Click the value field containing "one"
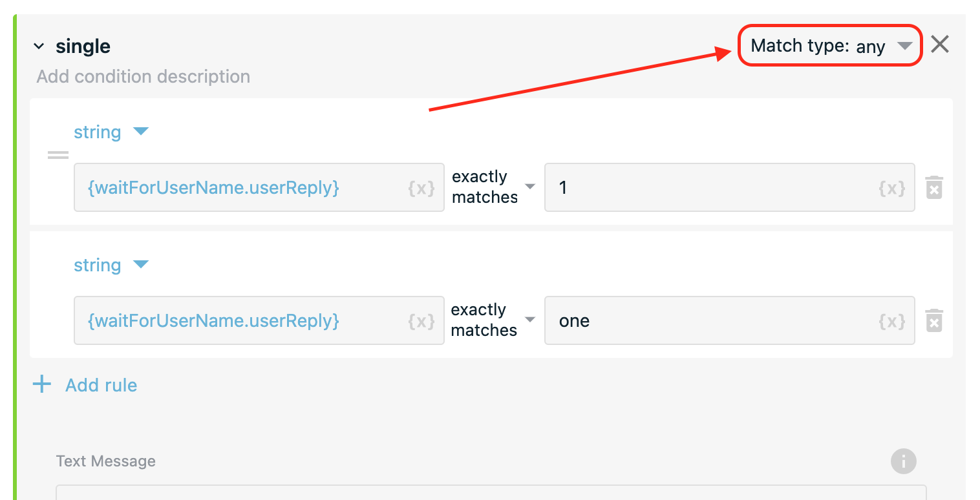Screen dimensions: 980x500 pos(730,320)
